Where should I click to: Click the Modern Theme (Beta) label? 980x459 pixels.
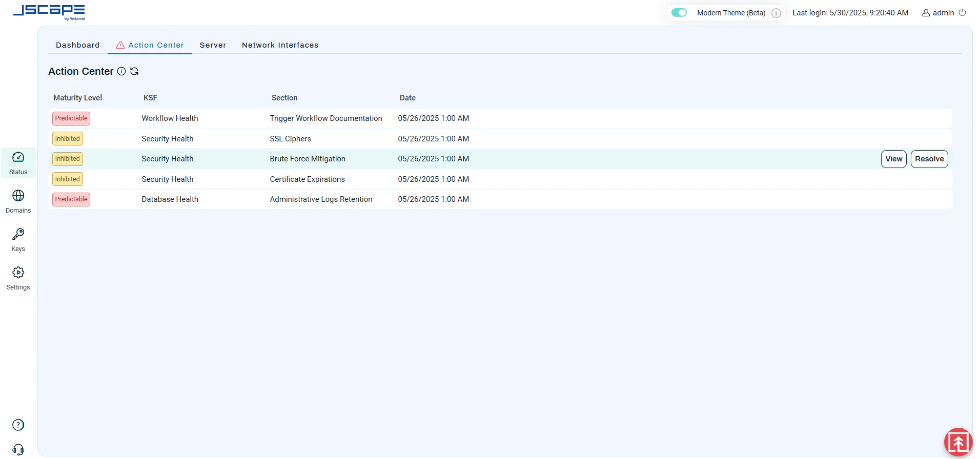[x=731, y=13]
